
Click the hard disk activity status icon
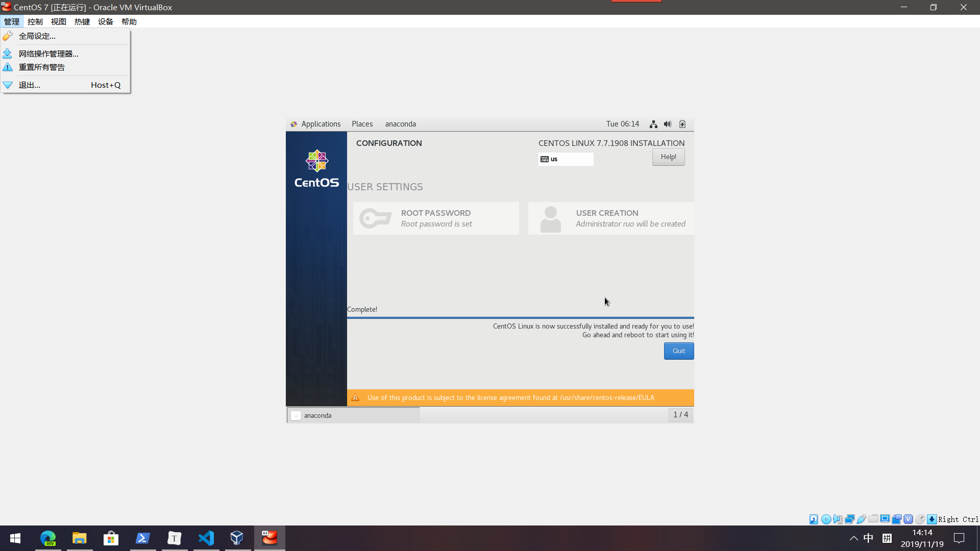click(x=814, y=519)
